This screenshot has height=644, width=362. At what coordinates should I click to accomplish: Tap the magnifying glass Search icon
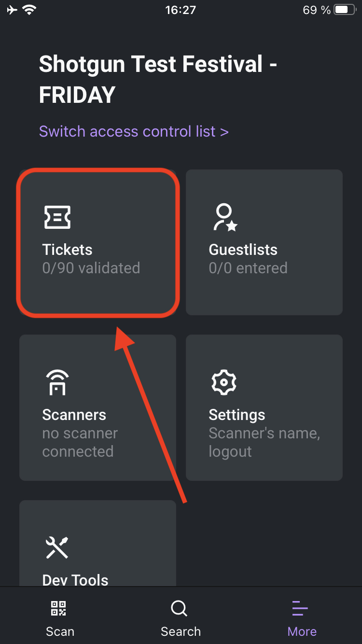coord(180,609)
